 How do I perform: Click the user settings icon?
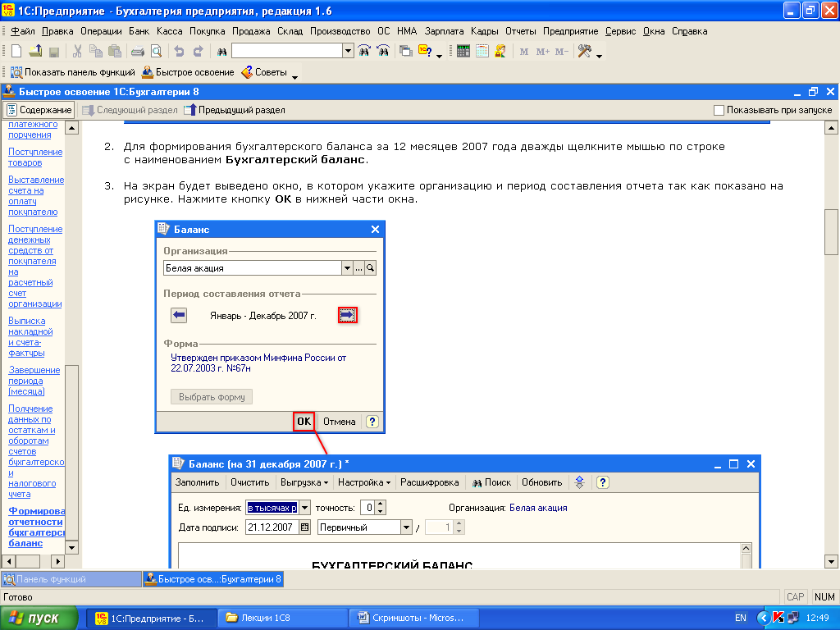tap(500, 52)
